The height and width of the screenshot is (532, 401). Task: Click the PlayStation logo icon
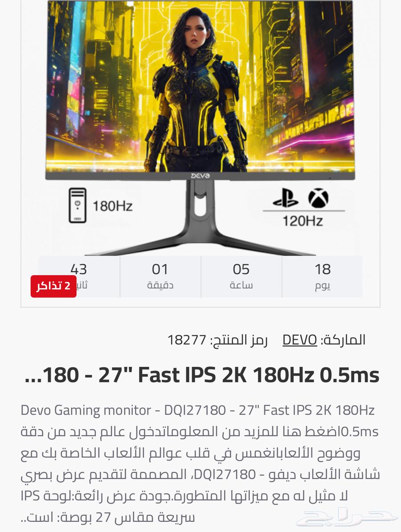[x=286, y=198]
